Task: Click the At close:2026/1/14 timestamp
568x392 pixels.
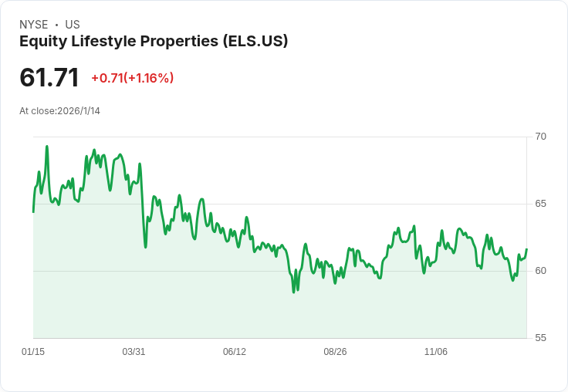Action: pyautogui.click(x=59, y=111)
